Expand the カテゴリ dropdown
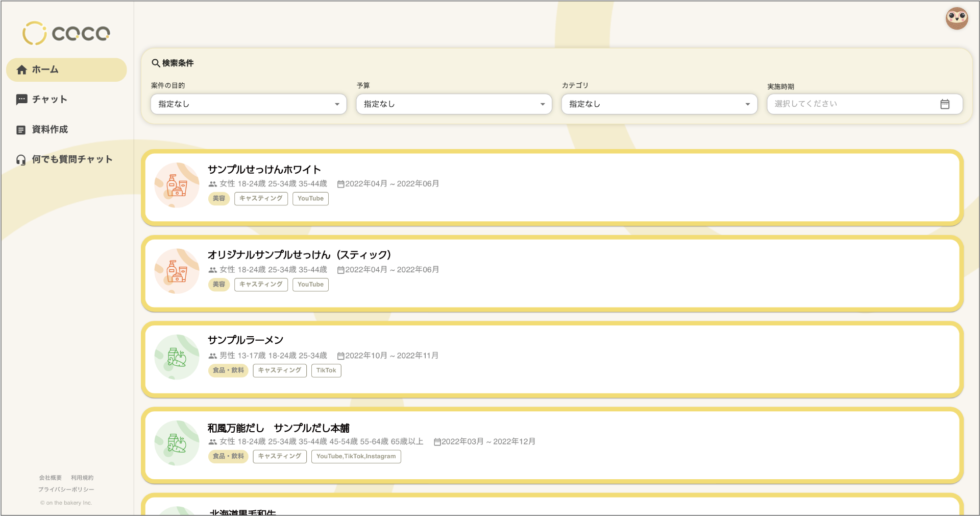This screenshot has height=516, width=980. 659,104
